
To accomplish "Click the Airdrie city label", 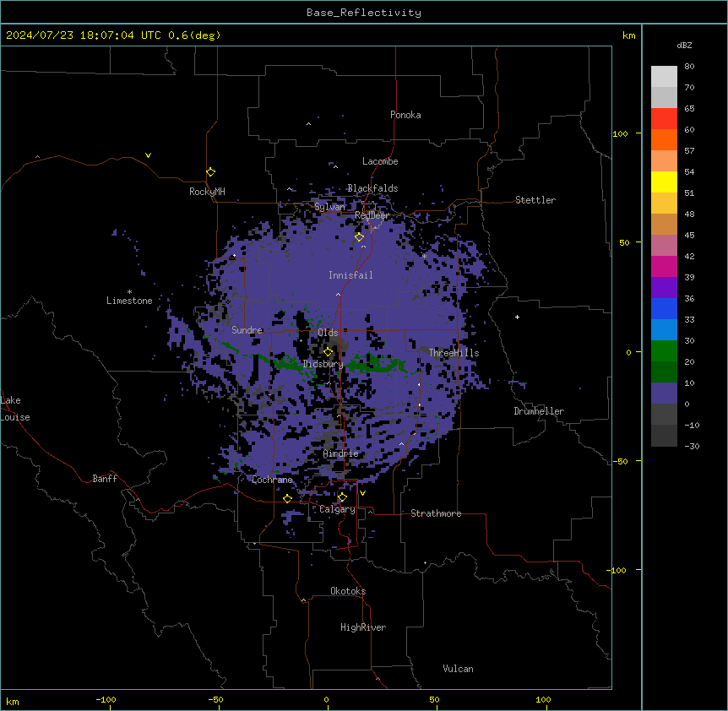I will point(341,453).
